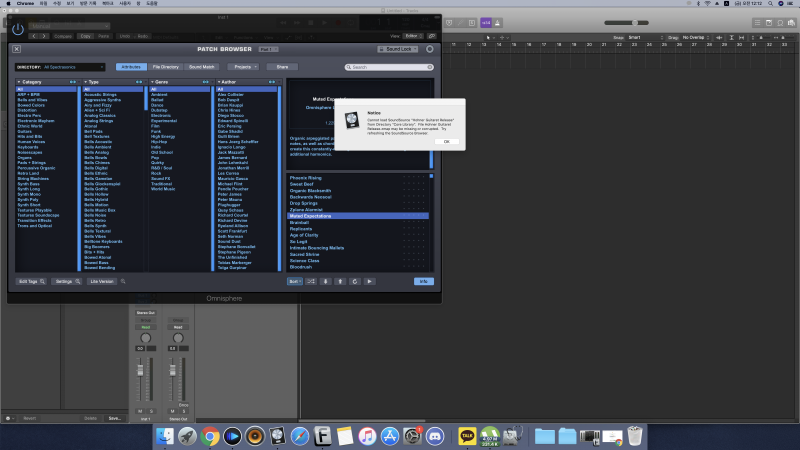Open KakaoTalk from the Dock
The width and height of the screenshot is (800, 450).
[x=467, y=436]
